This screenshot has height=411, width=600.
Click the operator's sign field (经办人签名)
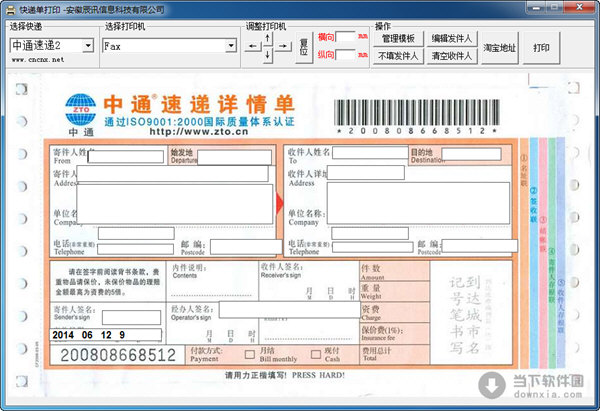[x=290, y=310]
